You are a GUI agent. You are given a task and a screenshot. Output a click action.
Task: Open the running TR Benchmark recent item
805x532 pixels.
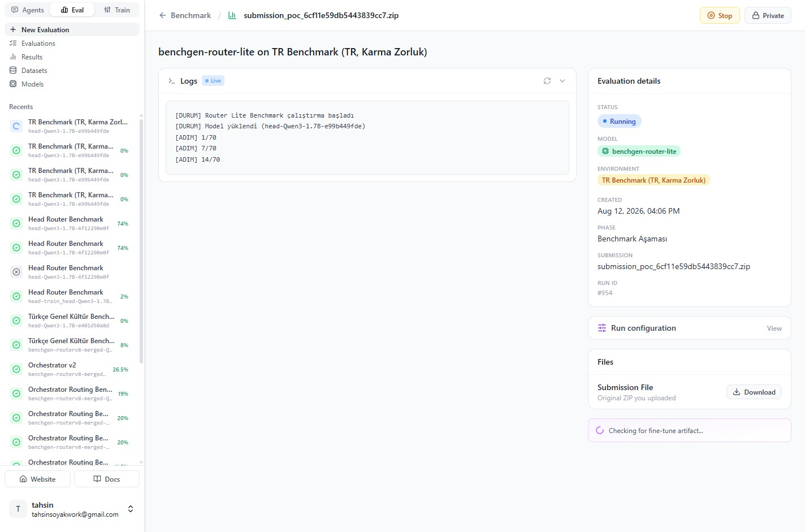coord(72,126)
